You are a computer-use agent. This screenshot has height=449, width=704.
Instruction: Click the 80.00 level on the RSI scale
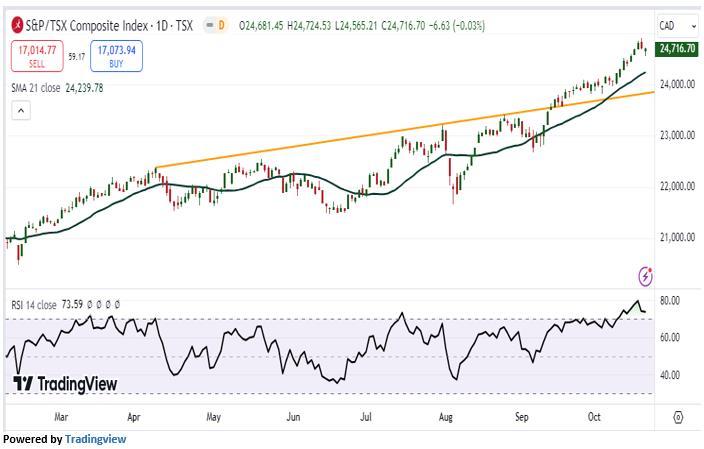(x=669, y=300)
